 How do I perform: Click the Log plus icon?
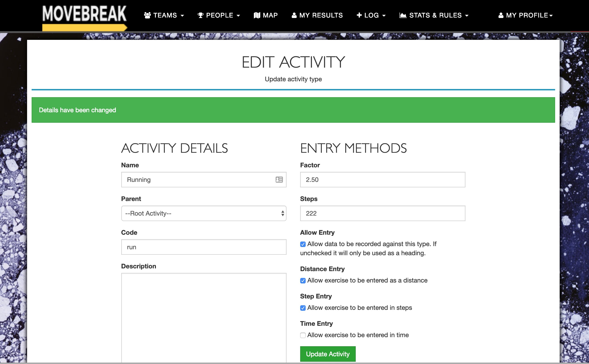point(359,15)
